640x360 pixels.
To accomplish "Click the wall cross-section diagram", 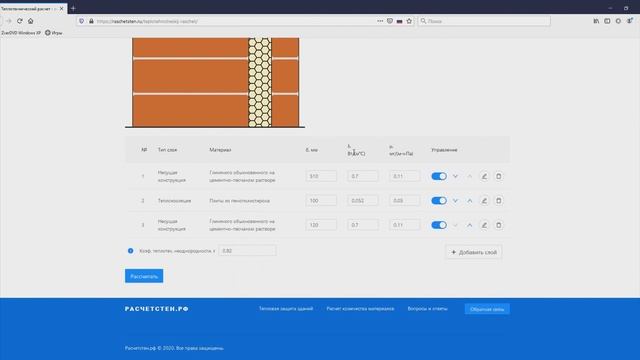I will [215, 83].
